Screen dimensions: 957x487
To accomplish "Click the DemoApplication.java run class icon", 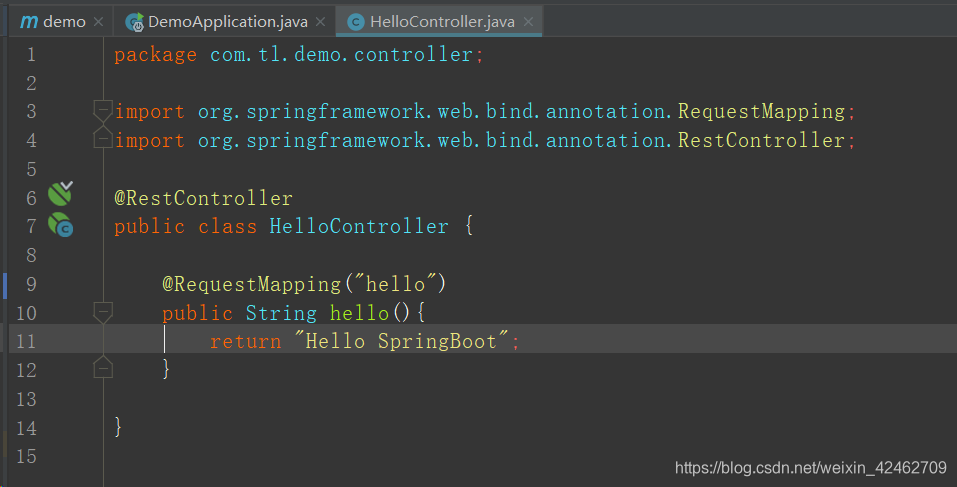I will point(135,22).
